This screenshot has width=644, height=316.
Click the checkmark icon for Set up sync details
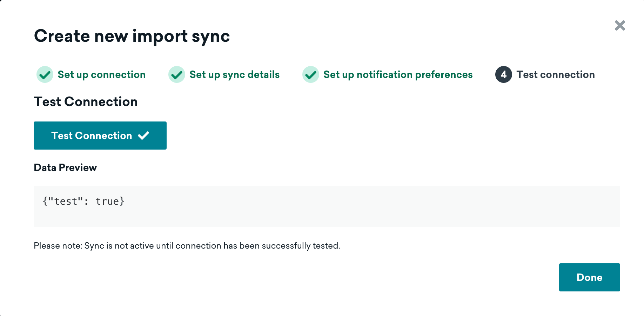tap(177, 74)
